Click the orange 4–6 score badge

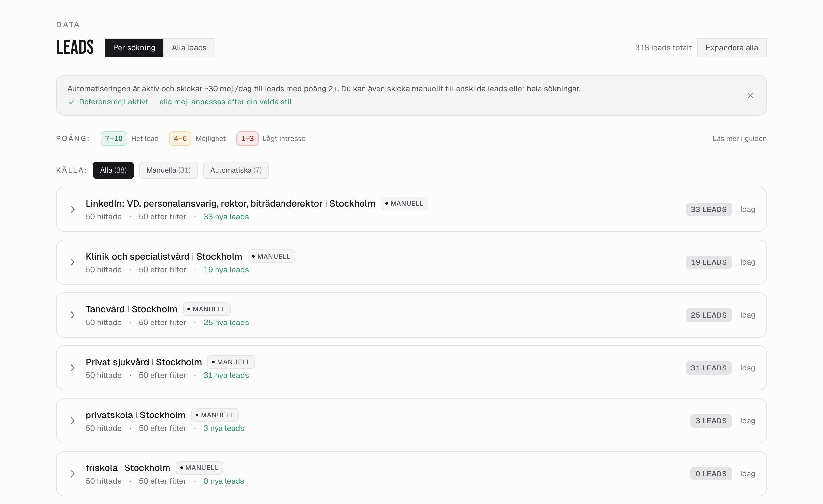tap(180, 138)
